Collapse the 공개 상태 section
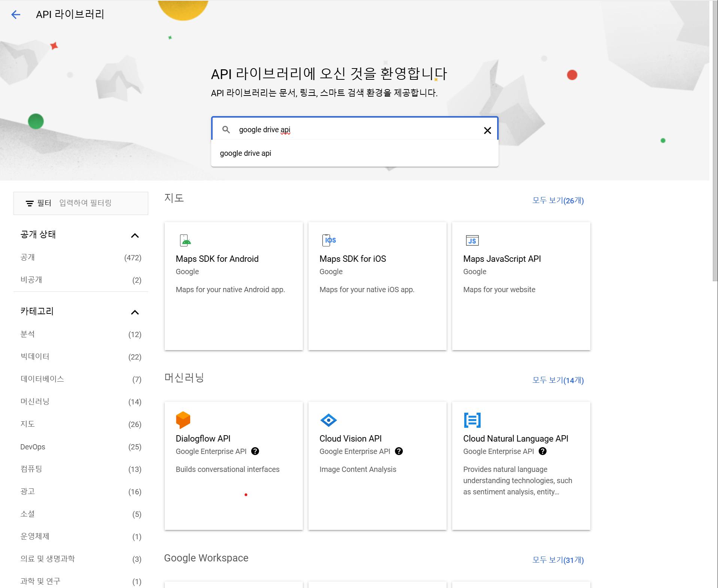This screenshot has width=718, height=588. [135, 236]
